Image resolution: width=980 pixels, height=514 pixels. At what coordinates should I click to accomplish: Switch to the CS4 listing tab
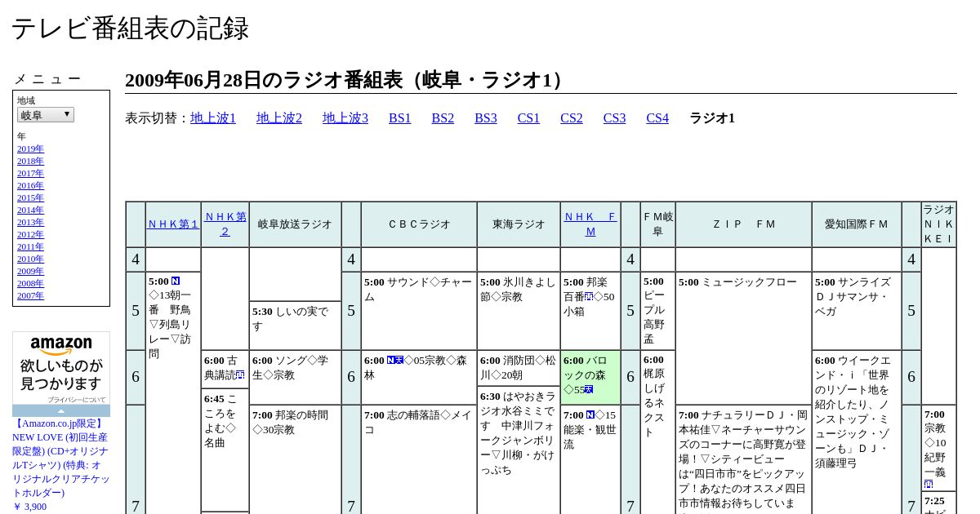tap(657, 118)
